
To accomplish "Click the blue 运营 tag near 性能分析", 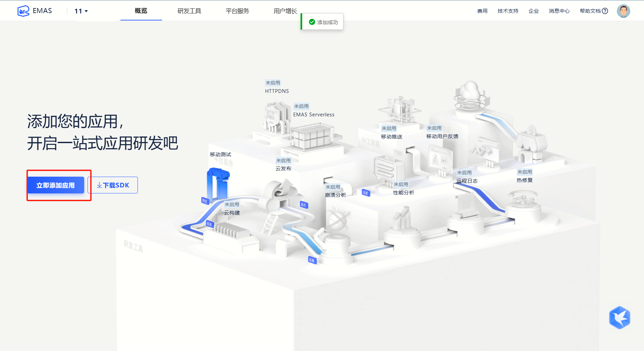I will 366,193.
